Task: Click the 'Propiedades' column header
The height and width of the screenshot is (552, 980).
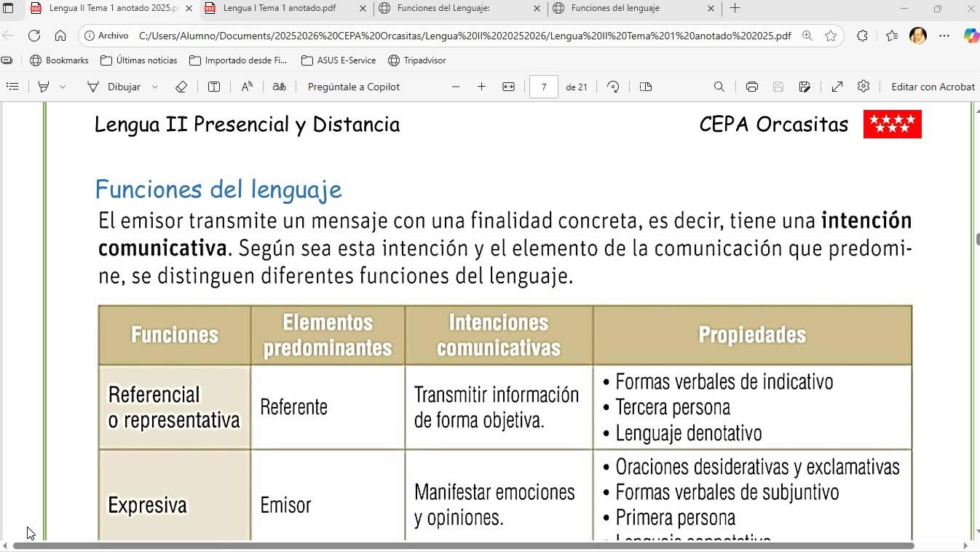Action: coord(752,335)
